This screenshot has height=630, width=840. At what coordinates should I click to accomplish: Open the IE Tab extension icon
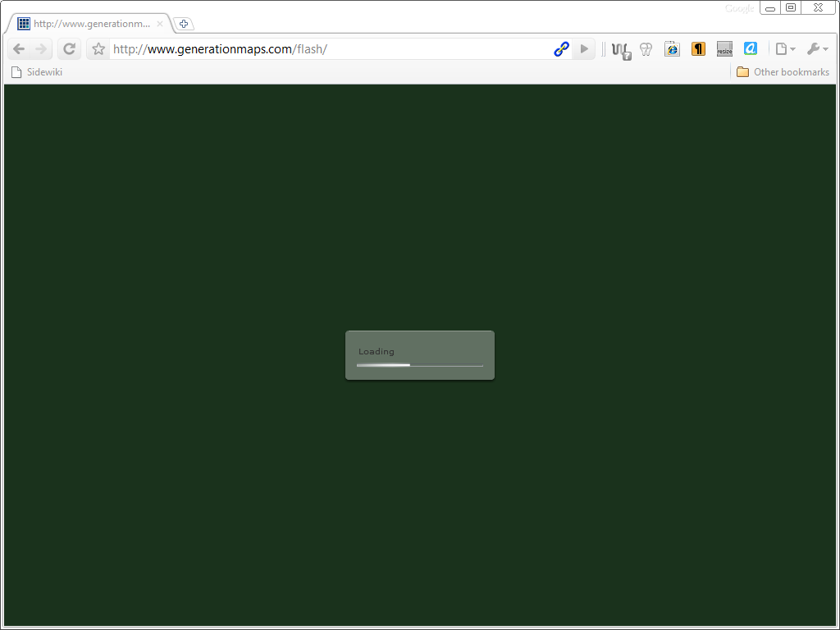tap(672, 49)
